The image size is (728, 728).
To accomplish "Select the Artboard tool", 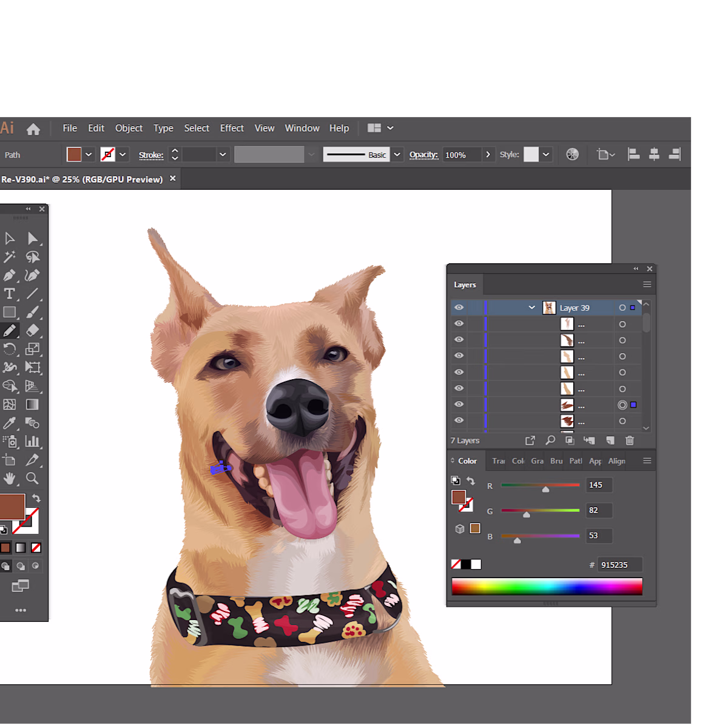I will coord(10,460).
